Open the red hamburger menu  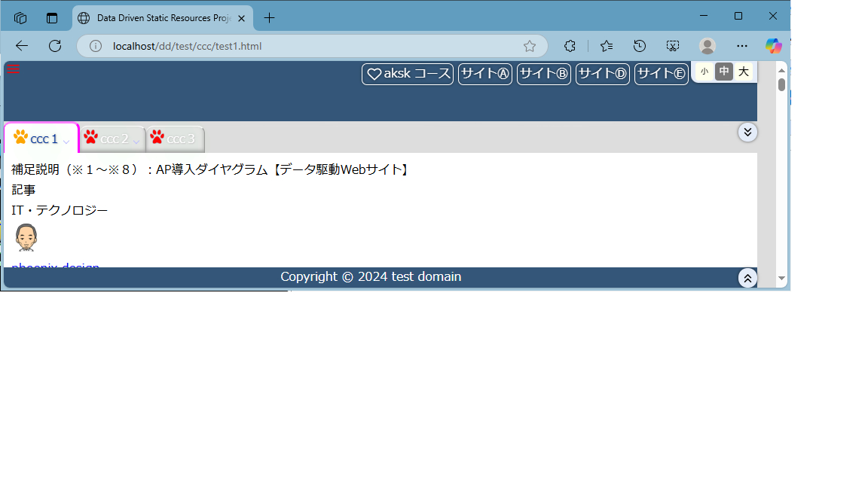click(x=13, y=69)
